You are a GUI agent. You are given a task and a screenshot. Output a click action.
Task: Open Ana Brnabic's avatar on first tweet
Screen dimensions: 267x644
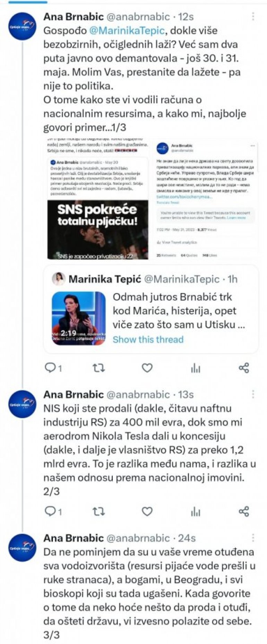[23, 26]
